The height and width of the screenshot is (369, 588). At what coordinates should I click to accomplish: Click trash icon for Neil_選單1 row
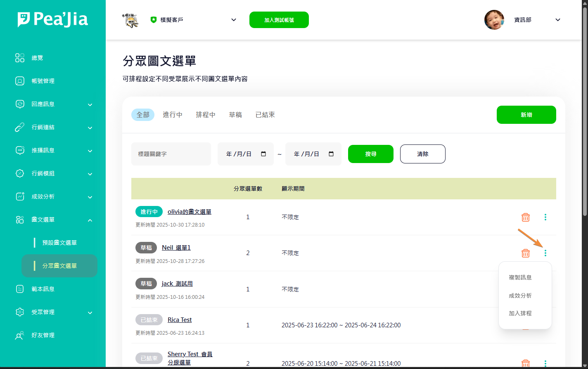coord(525,253)
